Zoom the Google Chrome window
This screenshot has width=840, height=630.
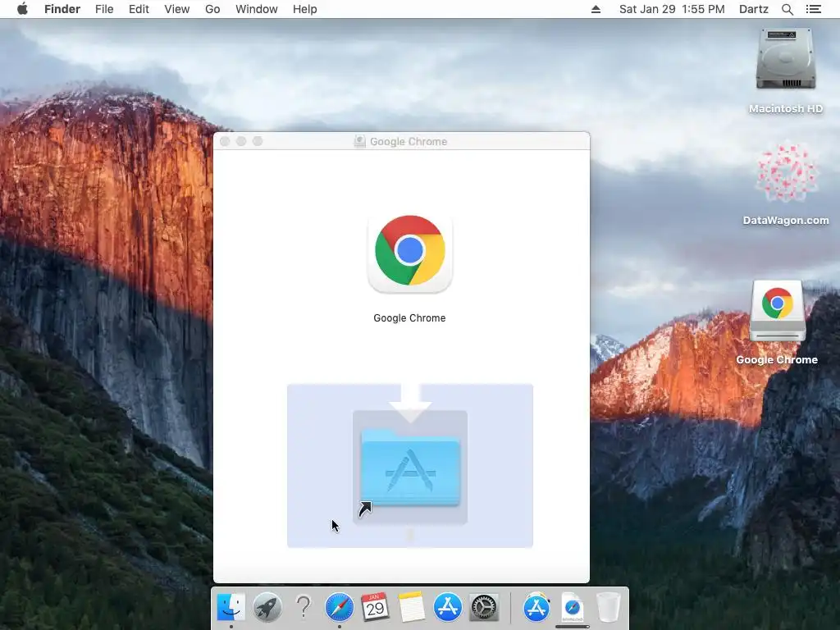click(258, 141)
